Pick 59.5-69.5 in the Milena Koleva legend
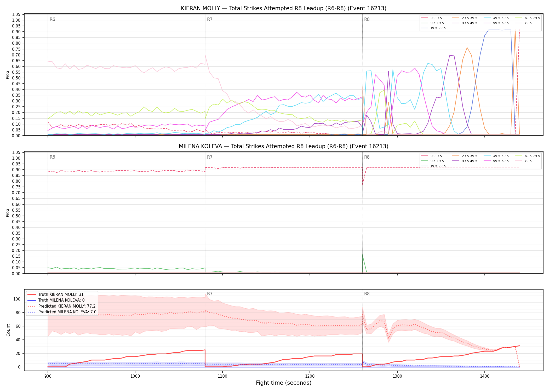This screenshot has height=392, width=549. 496,161
